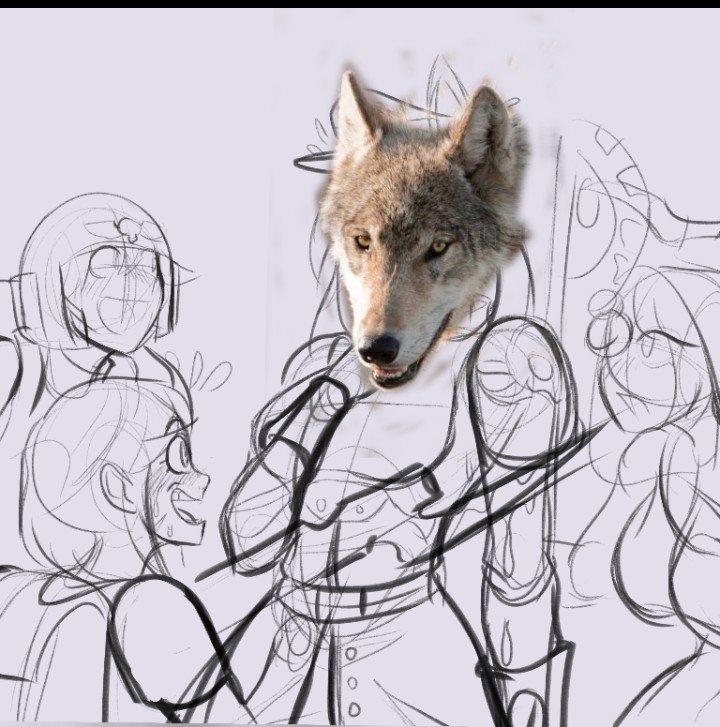Click the pasted wolf head photo

[423, 230]
